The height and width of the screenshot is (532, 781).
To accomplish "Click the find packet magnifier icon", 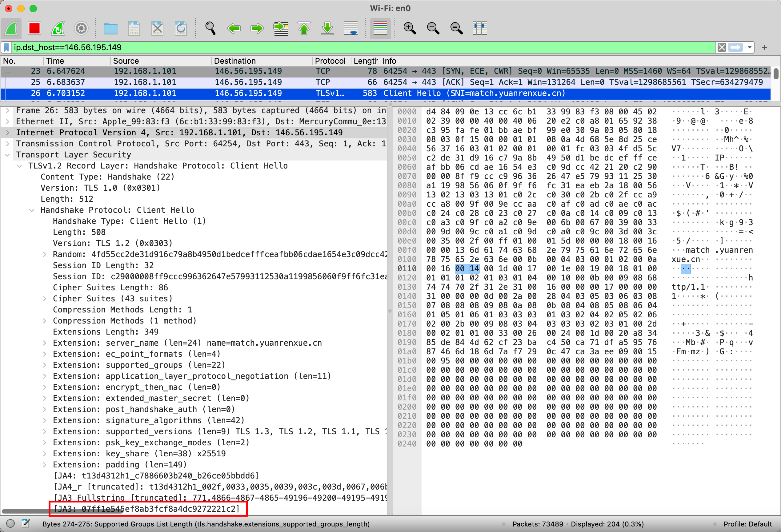I will [210, 28].
